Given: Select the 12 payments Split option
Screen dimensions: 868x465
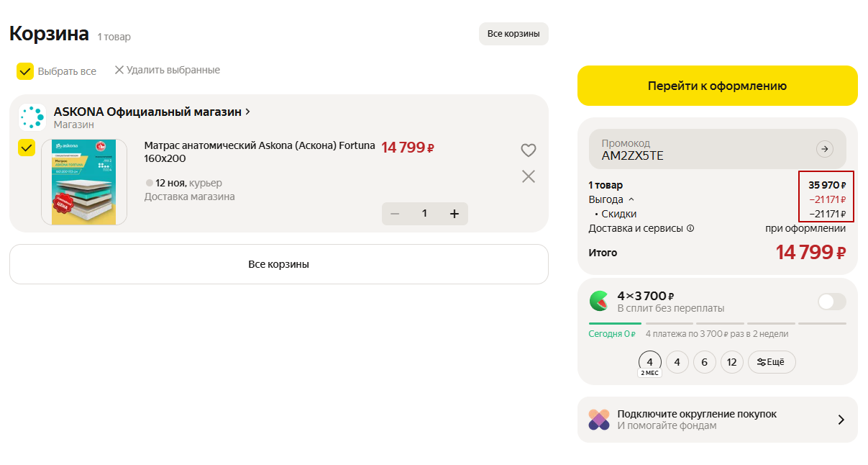Looking at the screenshot, I should click(x=731, y=362).
